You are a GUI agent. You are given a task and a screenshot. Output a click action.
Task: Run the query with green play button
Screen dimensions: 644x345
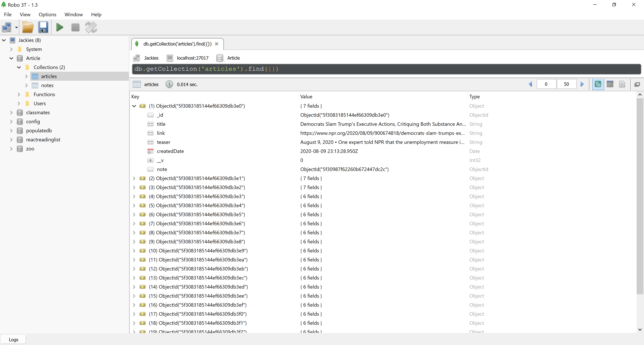[60, 27]
